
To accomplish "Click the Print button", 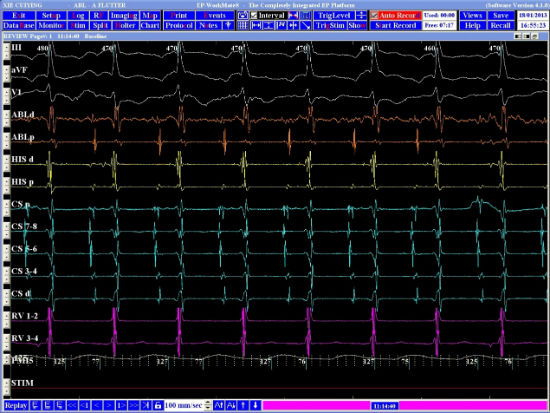I will (x=179, y=15).
